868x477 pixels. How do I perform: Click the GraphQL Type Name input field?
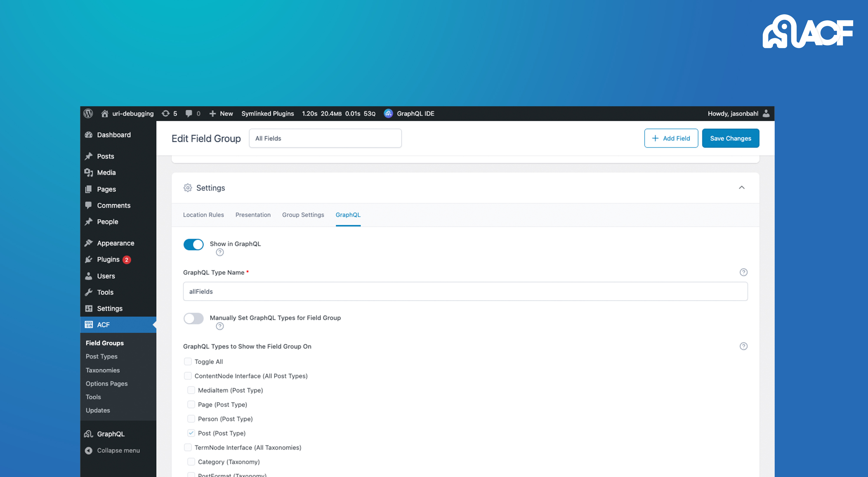click(x=465, y=291)
